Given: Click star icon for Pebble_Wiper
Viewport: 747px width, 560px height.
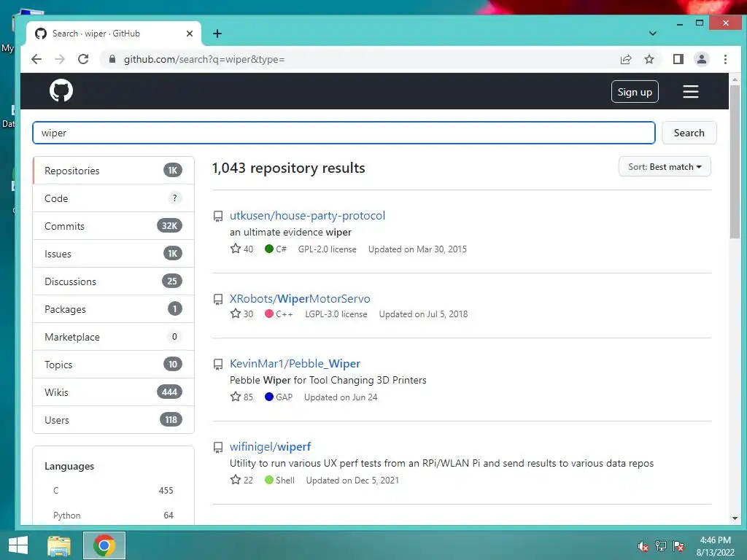Looking at the screenshot, I should 236,397.
